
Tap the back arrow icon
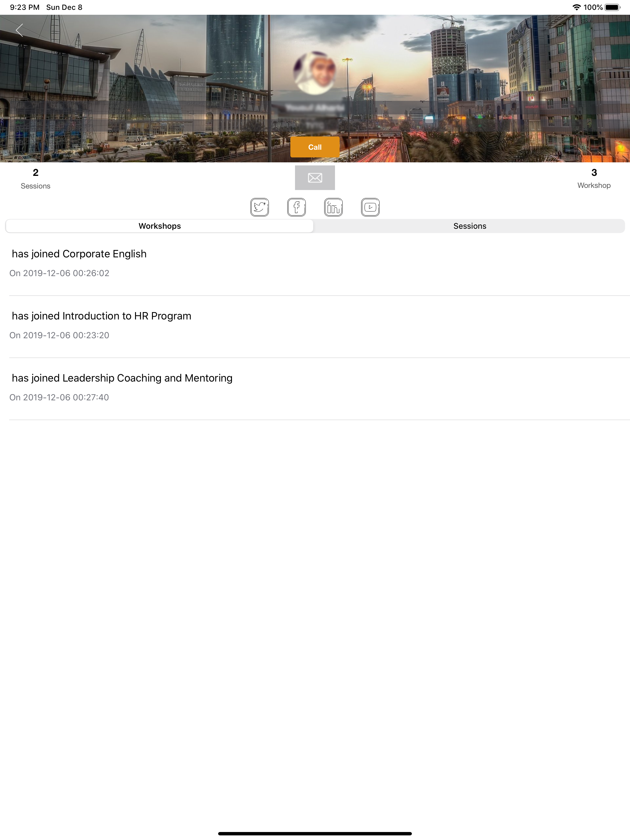click(19, 30)
